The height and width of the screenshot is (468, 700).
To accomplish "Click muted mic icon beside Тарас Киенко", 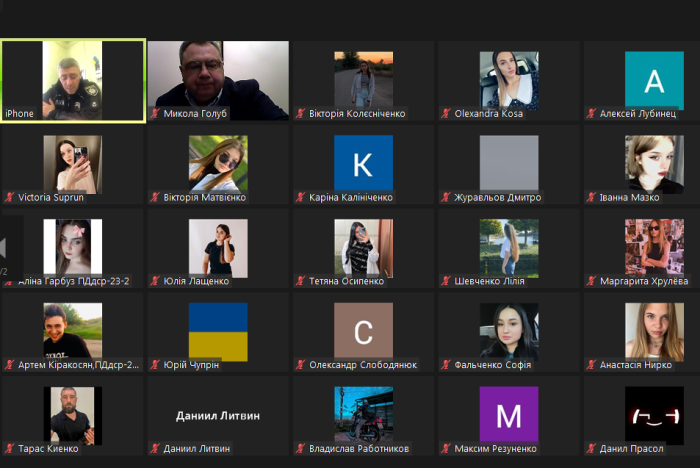I will 10,449.
